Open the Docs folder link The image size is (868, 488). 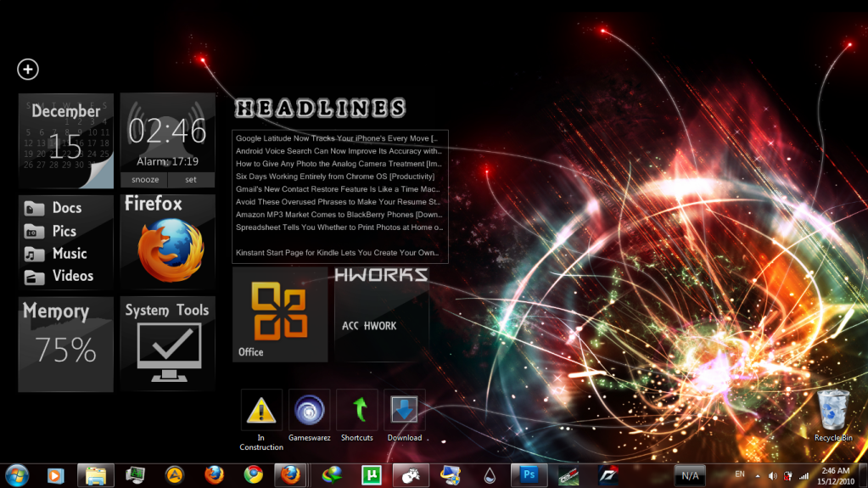tap(66, 208)
